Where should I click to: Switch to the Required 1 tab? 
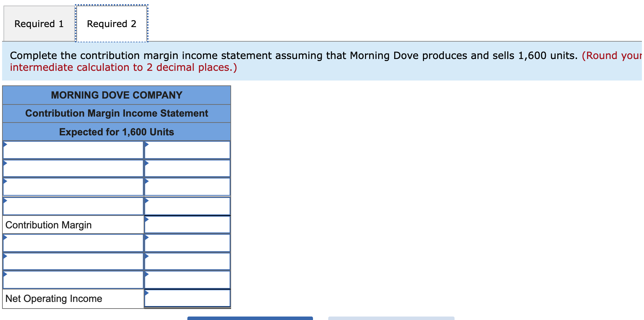(39, 23)
